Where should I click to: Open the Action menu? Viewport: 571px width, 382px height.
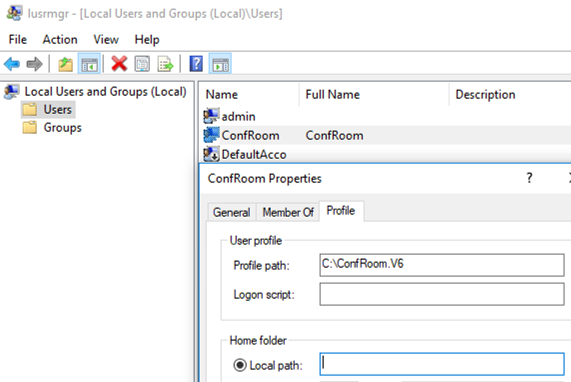click(x=60, y=39)
